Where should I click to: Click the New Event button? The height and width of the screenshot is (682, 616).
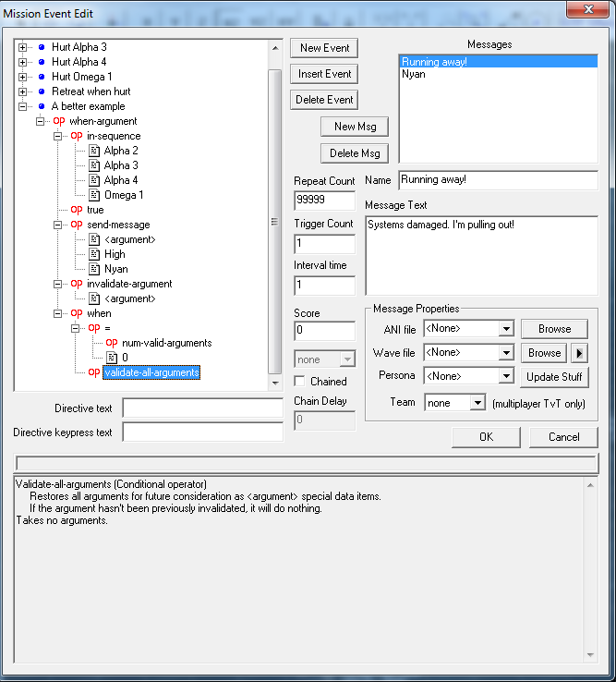(x=324, y=48)
